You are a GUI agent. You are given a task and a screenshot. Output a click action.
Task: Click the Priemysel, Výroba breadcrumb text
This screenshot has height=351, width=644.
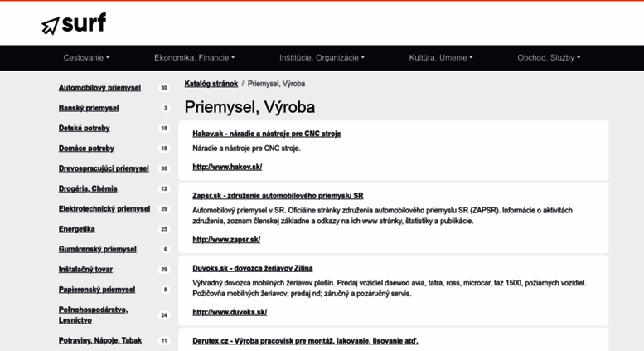point(276,84)
